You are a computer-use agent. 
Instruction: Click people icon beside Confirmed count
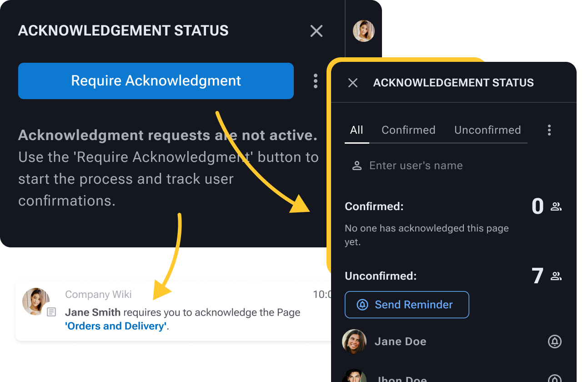tap(556, 207)
